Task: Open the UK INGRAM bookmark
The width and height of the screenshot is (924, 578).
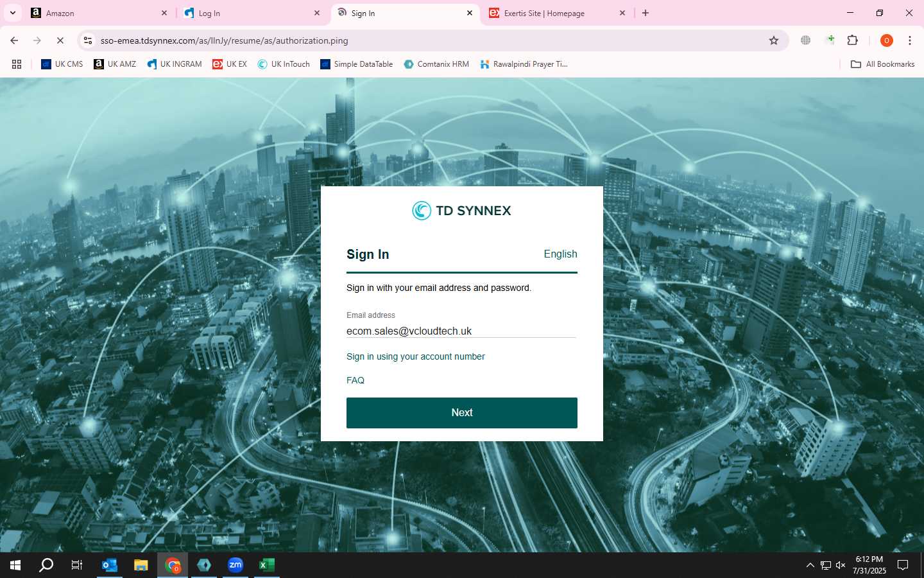Action: click(175, 64)
